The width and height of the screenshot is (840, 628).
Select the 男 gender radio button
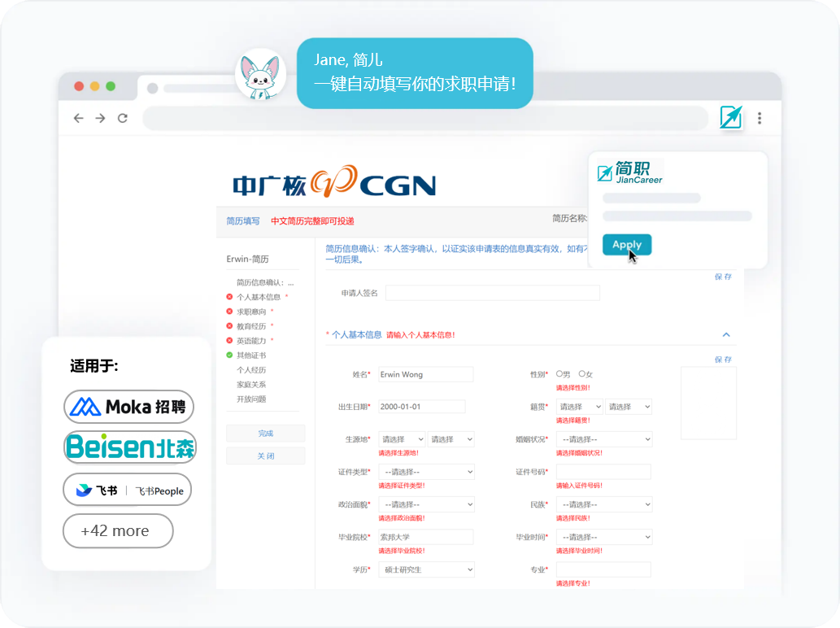coord(559,374)
